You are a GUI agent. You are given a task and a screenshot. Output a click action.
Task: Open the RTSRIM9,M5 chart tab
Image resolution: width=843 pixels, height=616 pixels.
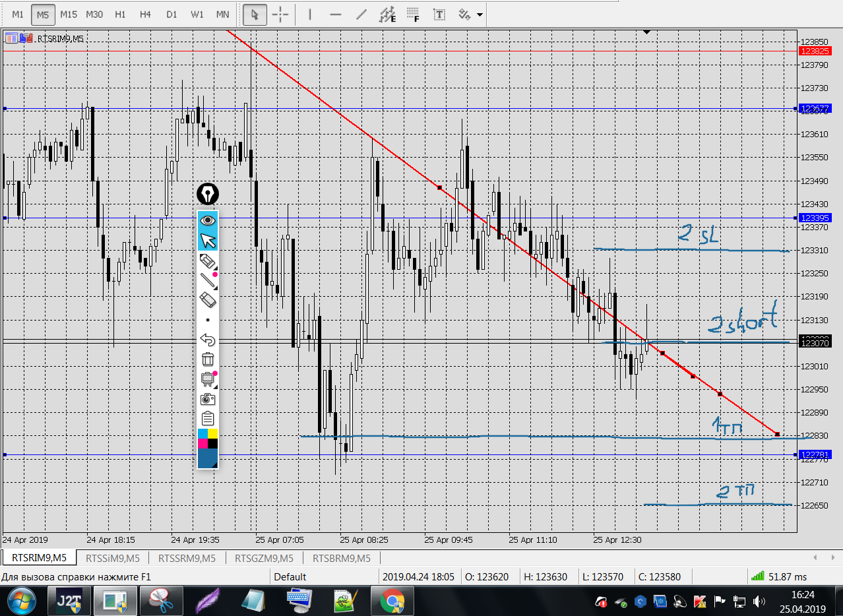[x=39, y=558]
